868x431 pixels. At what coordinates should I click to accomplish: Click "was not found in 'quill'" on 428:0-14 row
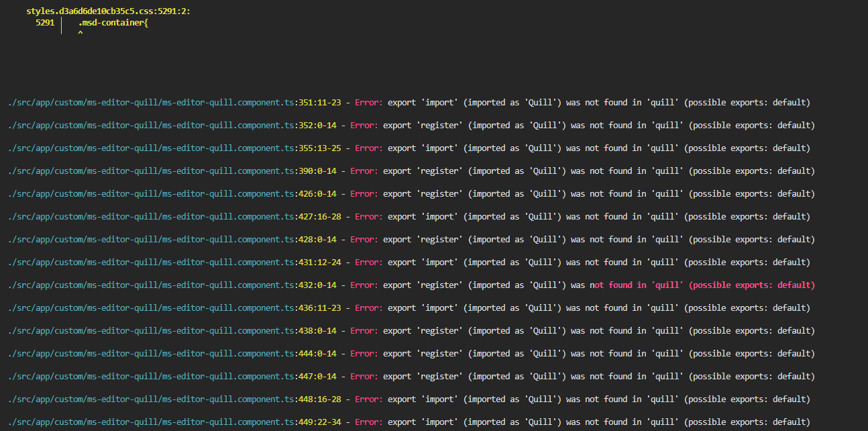pyautogui.click(x=627, y=240)
